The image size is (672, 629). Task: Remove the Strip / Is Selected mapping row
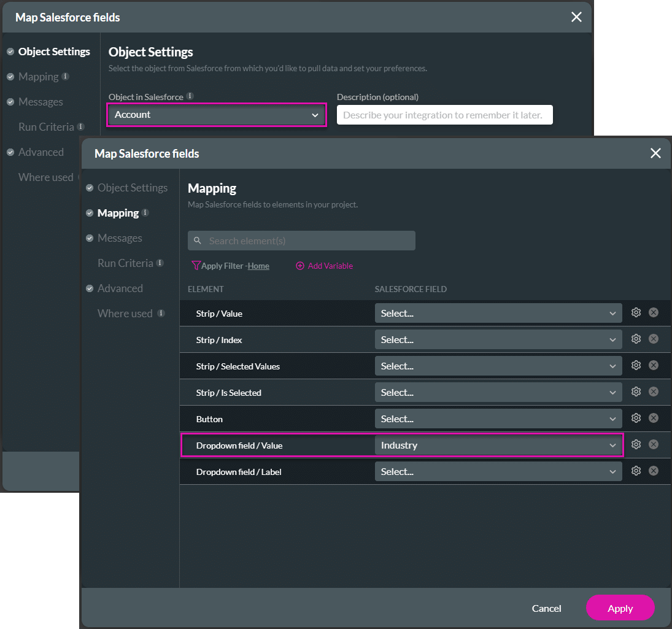click(x=654, y=392)
